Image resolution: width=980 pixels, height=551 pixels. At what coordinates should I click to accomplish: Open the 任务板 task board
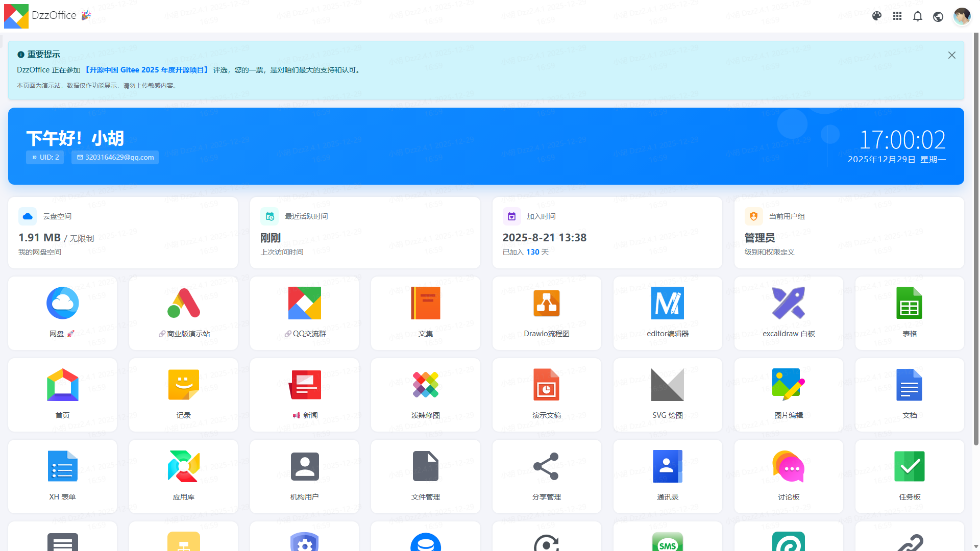click(x=910, y=476)
